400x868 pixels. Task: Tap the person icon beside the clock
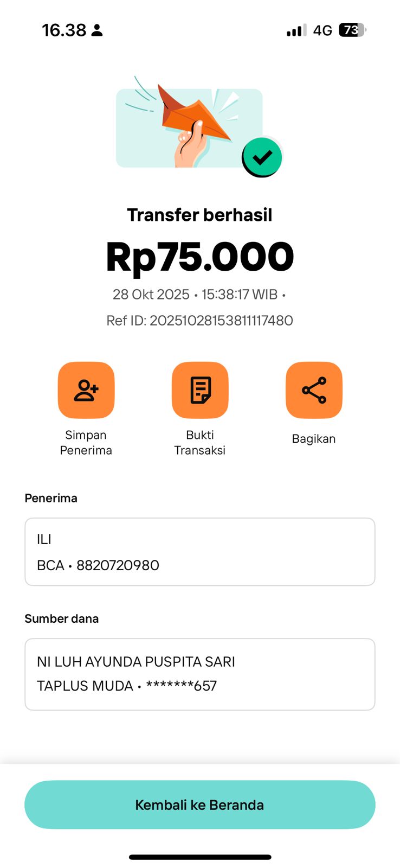(97, 30)
